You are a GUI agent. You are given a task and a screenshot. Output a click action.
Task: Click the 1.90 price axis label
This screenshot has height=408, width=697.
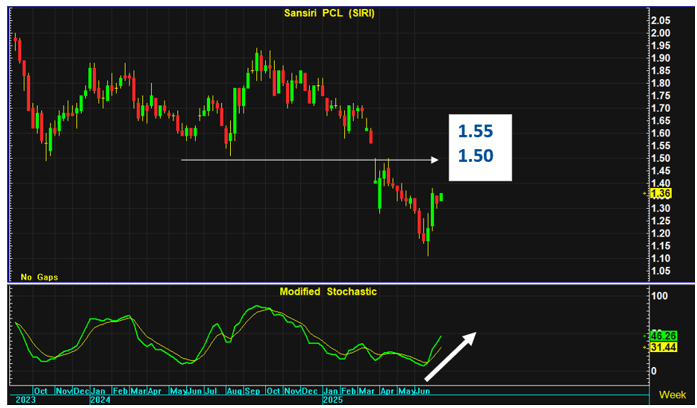coord(661,58)
